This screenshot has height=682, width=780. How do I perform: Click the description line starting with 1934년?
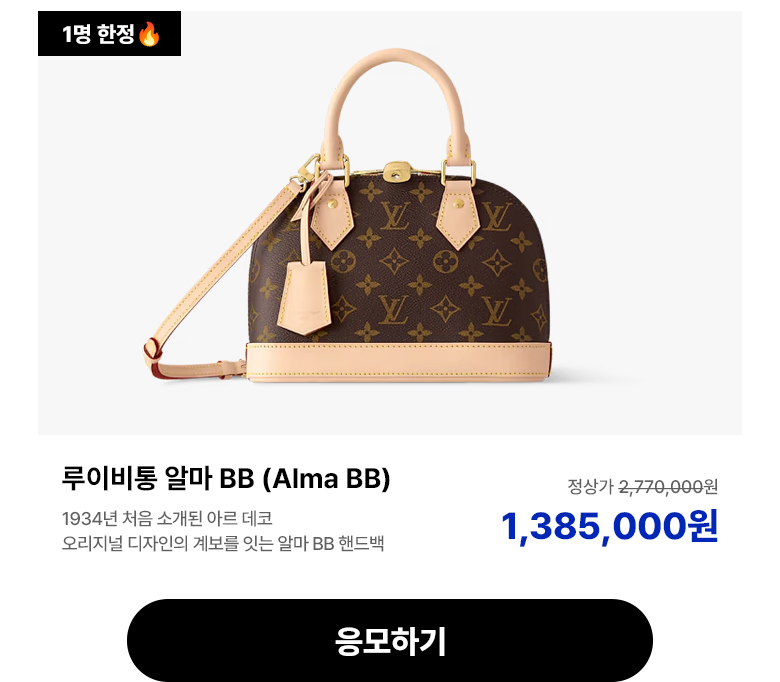(167, 518)
